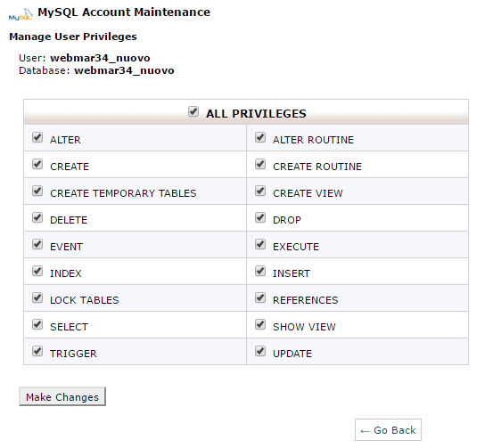The image size is (501, 448).
Task: Uncheck the ALL PRIVILEGES checkbox
Action: coord(193,111)
